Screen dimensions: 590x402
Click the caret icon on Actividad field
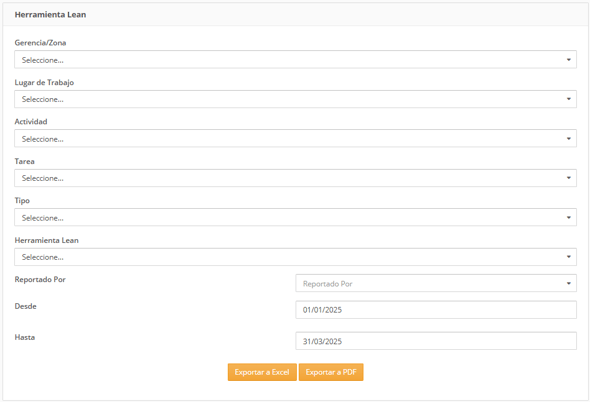coord(569,139)
